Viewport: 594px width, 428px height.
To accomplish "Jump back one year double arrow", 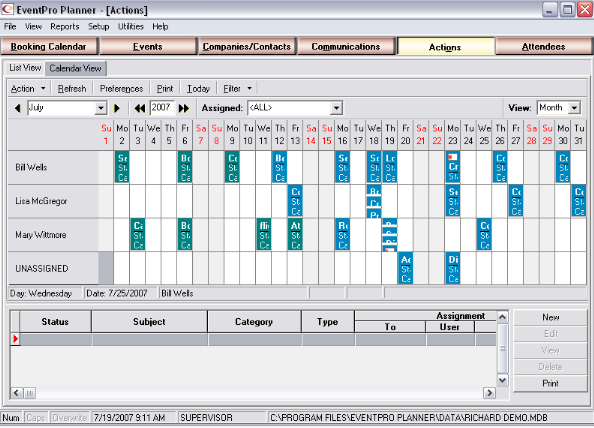I will [x=139, y=108].
